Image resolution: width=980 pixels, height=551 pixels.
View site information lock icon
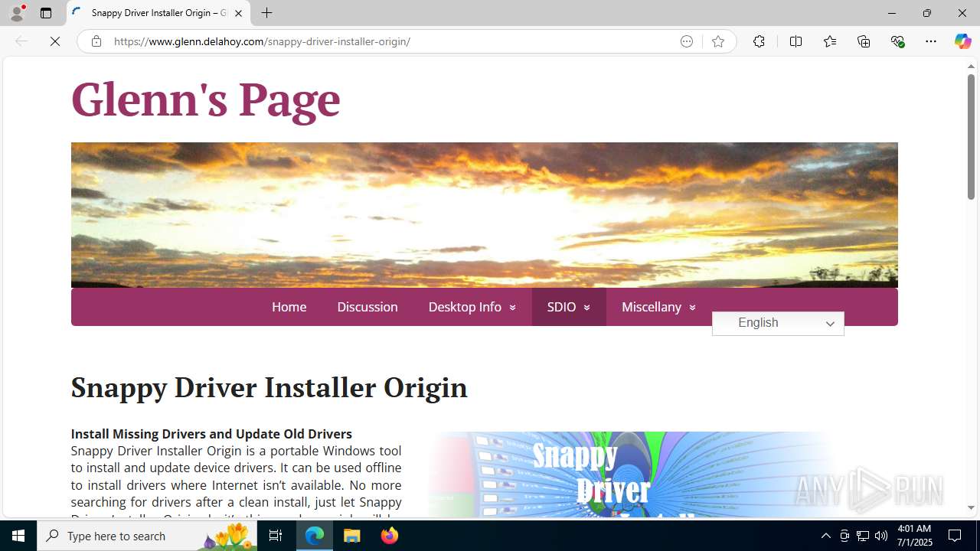96,41
